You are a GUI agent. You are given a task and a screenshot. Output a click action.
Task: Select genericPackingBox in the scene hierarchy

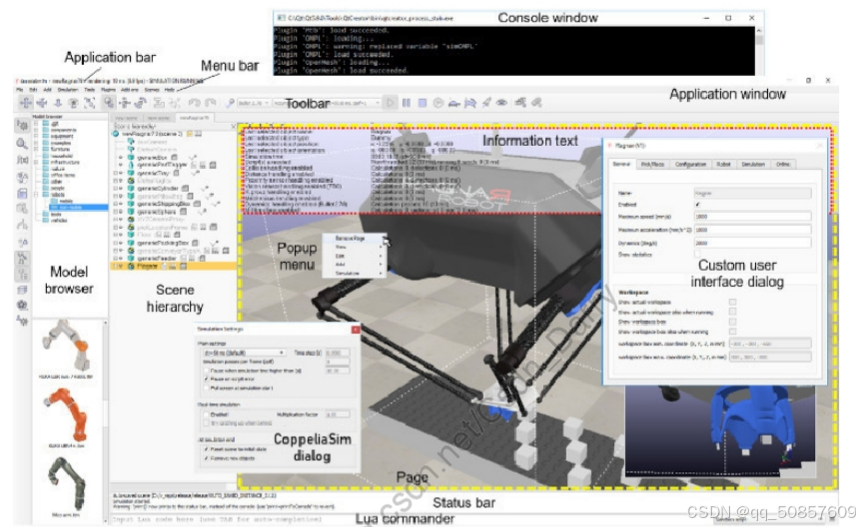click(x=163, y=242)
